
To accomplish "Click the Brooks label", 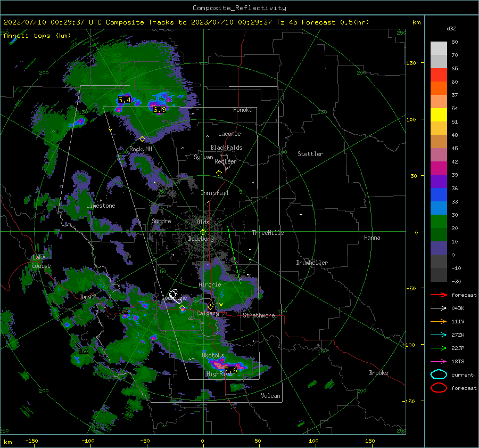I will 378,373.
